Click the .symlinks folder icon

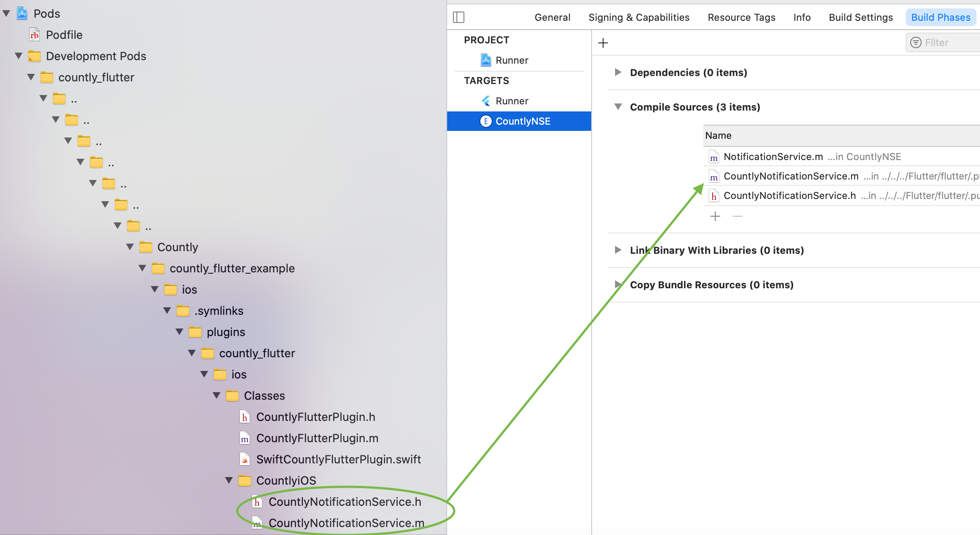coord(183,311)
